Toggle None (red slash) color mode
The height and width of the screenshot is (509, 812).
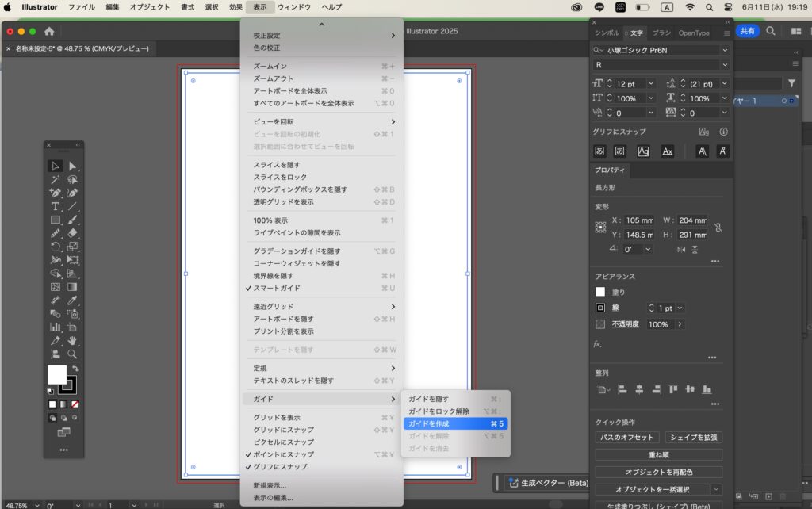click(75, 404)
